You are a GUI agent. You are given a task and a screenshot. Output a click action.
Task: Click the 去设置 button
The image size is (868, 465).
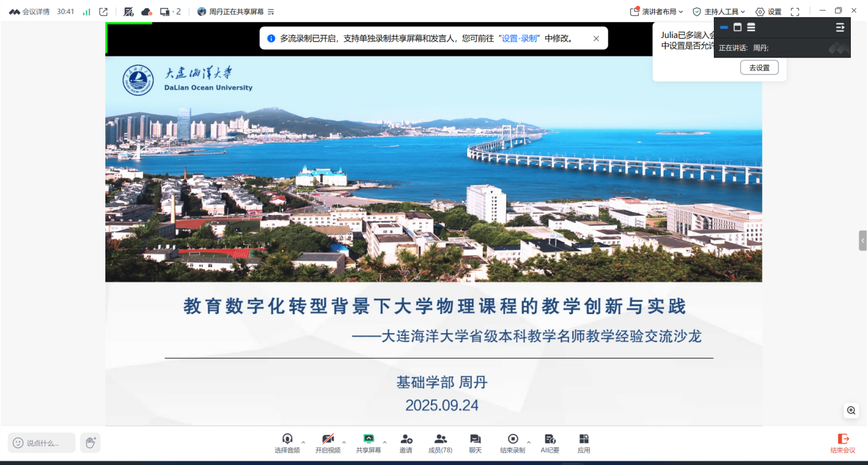click(x=759, y=68)
